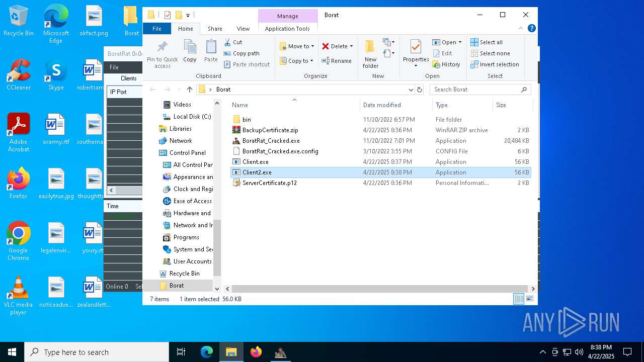The width and height of the screenshot is (644, 362).
Task: Open Quick Access Toolbar customize dropdown
Action: tap(188, 16)
